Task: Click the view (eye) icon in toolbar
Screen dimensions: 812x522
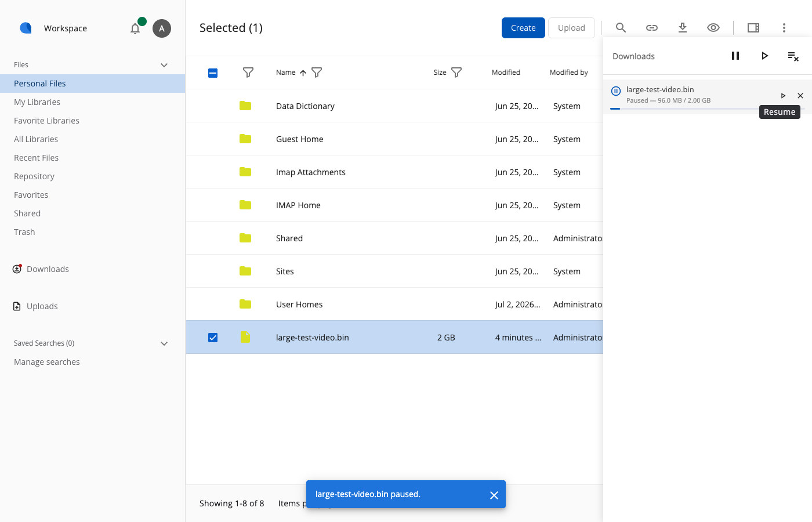Action: [x=713, y=28]
